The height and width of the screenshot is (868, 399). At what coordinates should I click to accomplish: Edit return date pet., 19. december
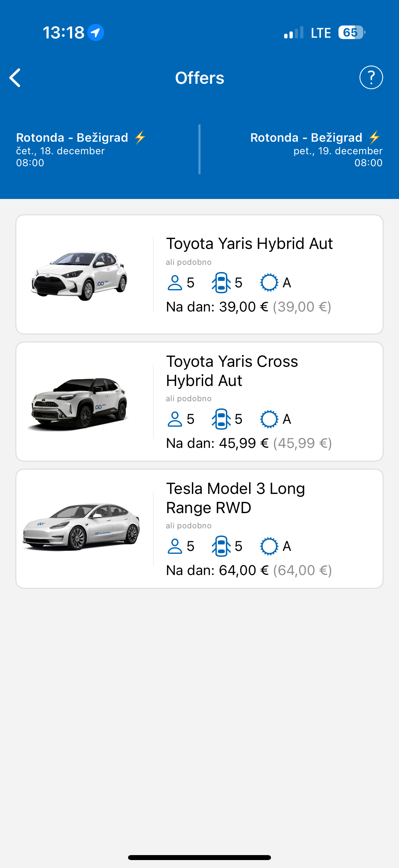[x=338, y=151]
